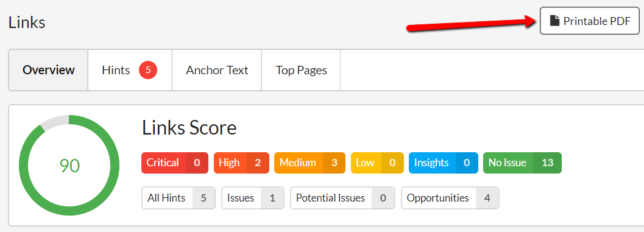The height and width of the screenshot is (232, 644).
Task: Filter by Critical severity
Action: (174, 163)
